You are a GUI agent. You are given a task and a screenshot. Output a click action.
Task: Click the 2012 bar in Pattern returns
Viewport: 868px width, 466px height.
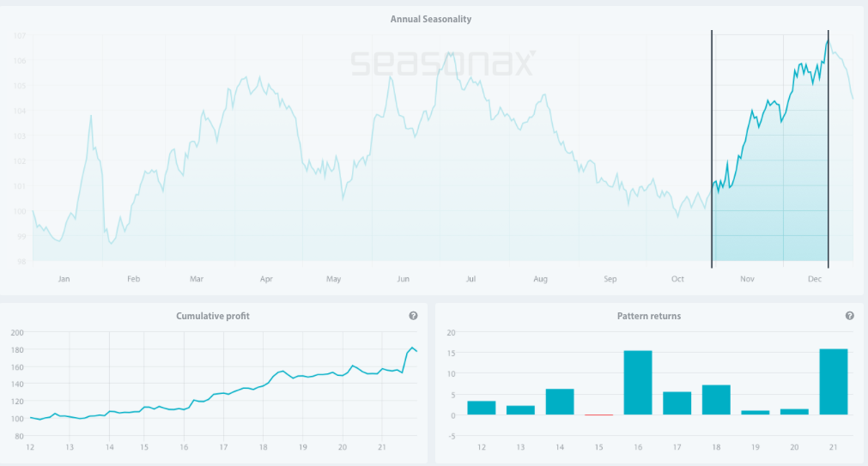[x=482, y=408]
